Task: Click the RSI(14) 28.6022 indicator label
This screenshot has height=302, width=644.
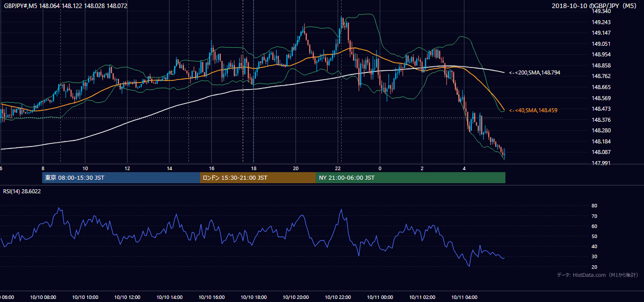Action: pos(22,191)
